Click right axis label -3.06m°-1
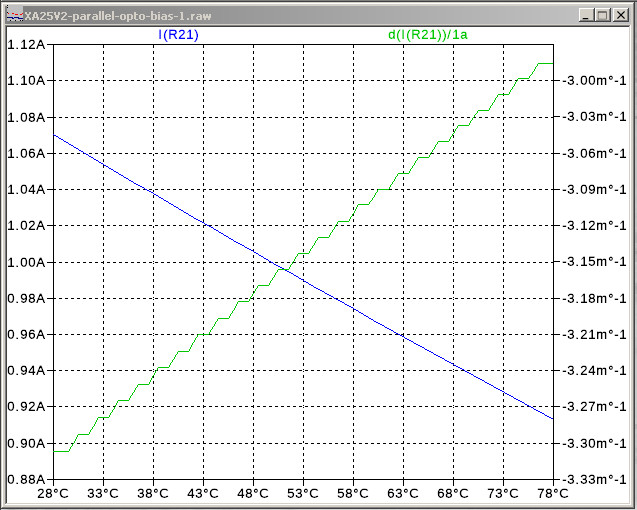 594,153
